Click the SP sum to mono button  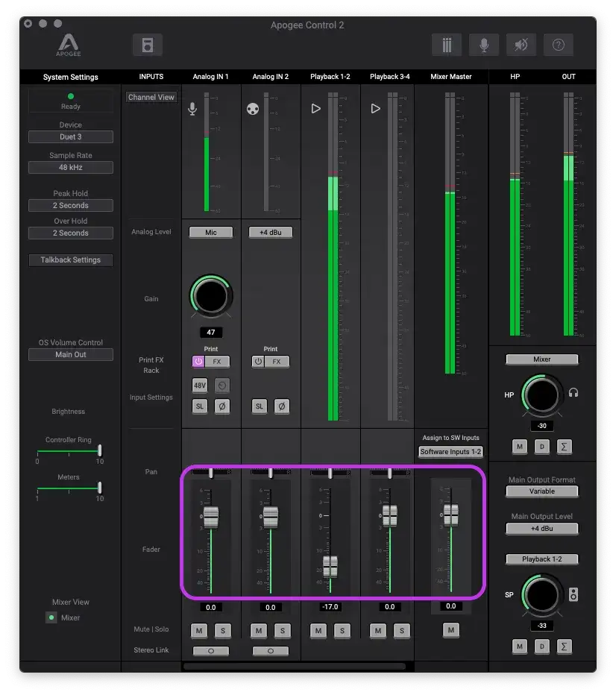point(564,647)
